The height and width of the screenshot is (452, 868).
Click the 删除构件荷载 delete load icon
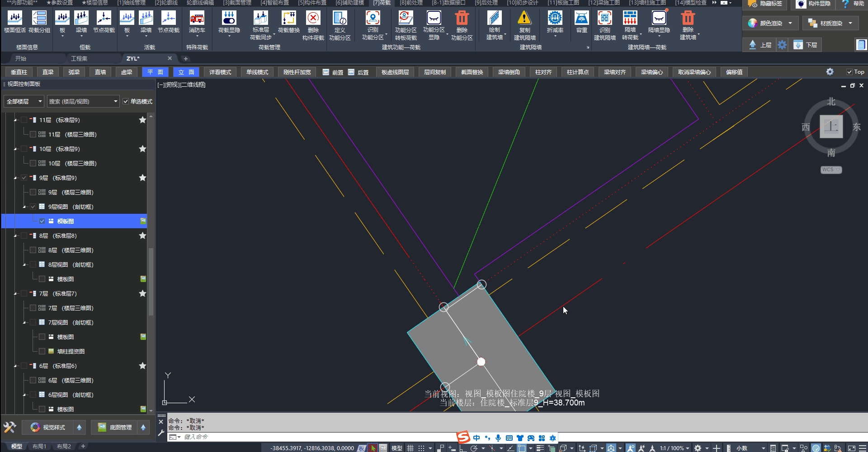coord(313,19)
